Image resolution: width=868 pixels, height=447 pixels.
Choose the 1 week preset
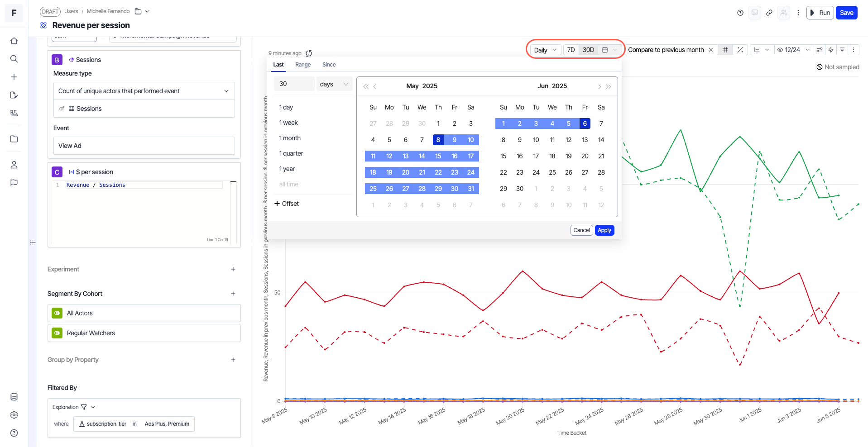pyautogui.click(x=288, y=123)
